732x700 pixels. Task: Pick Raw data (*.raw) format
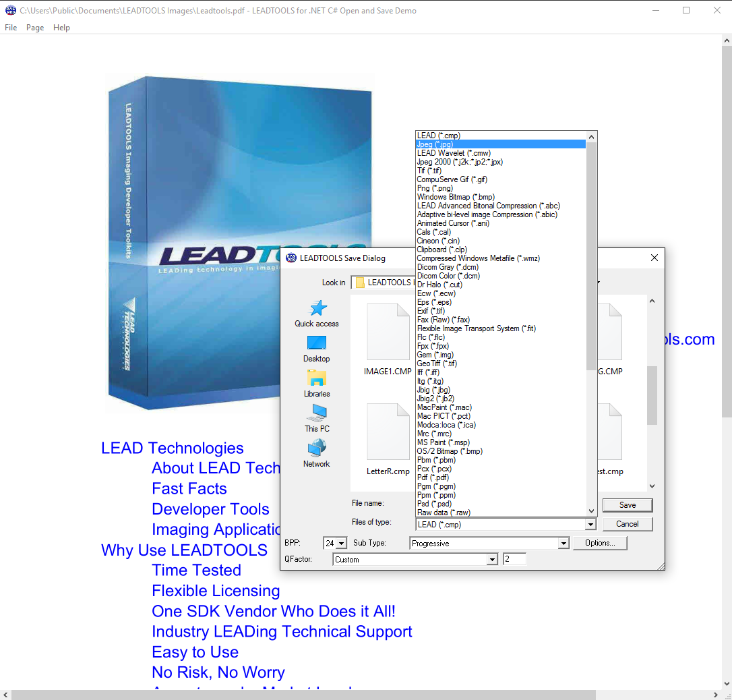[x=500, y=513]
